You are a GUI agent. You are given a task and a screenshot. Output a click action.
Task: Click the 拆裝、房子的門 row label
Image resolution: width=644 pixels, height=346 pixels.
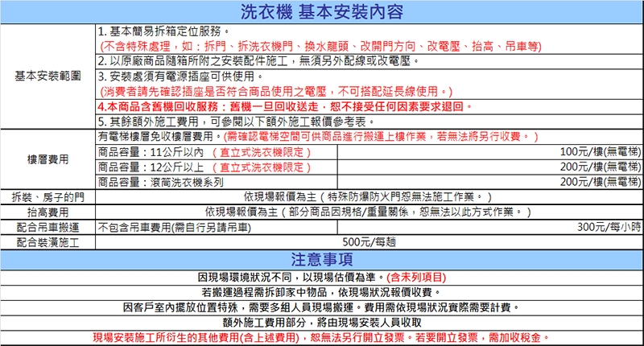coord(47,197)
